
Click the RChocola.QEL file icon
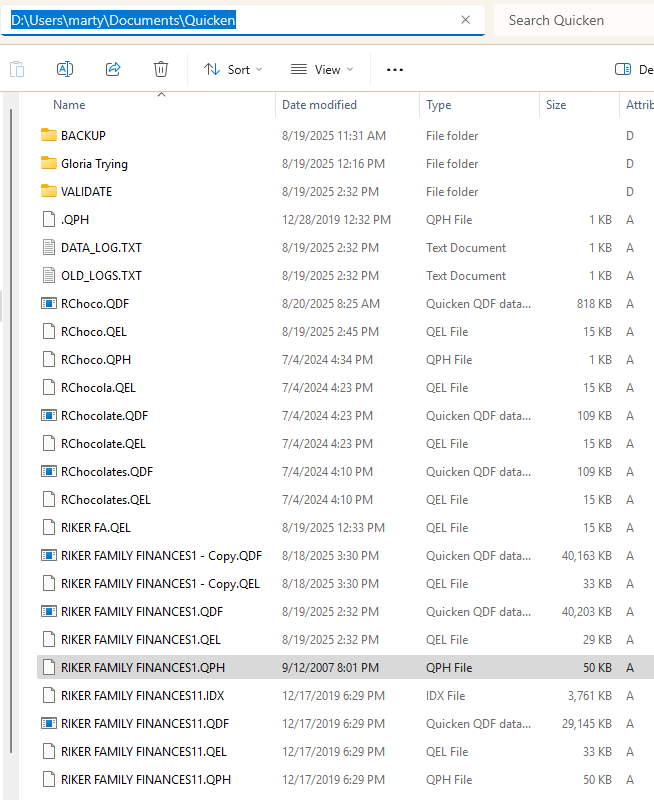[49, 388]
